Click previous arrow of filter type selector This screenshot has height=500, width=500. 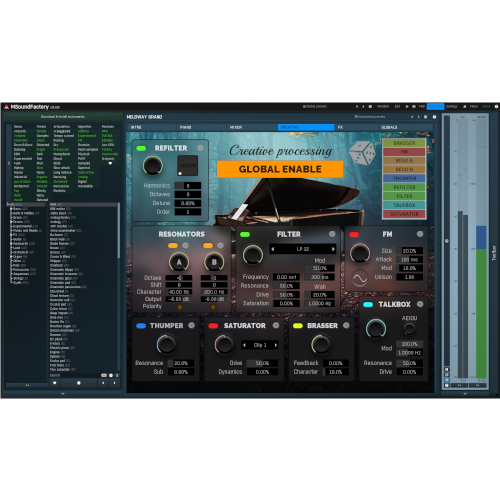(273, 249)
